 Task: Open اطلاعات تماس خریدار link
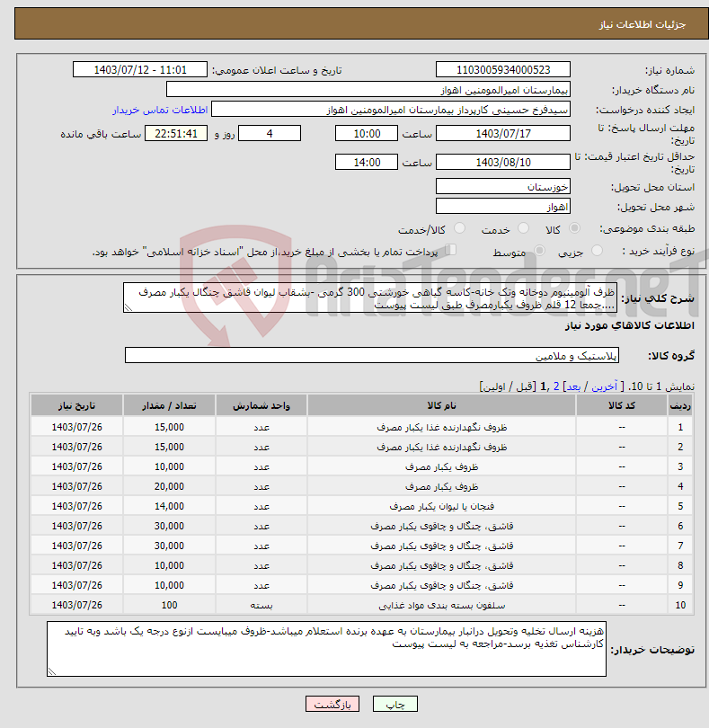click(x=160, y=110)
